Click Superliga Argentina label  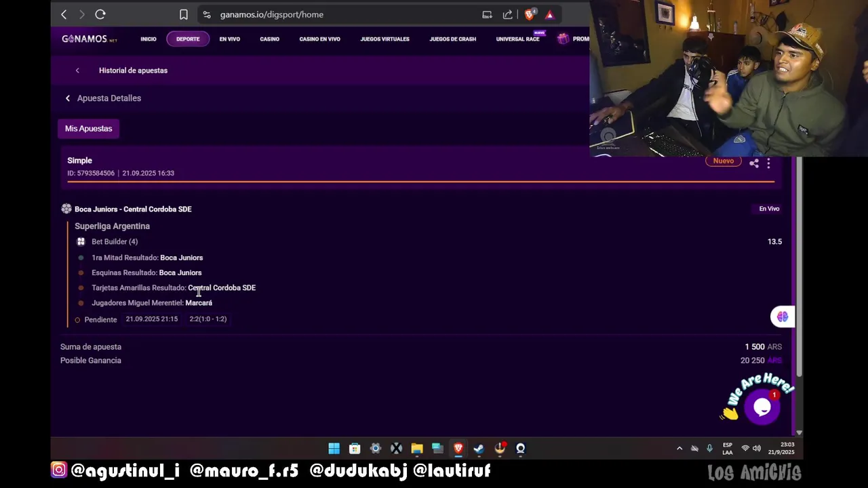coord(112,226)
